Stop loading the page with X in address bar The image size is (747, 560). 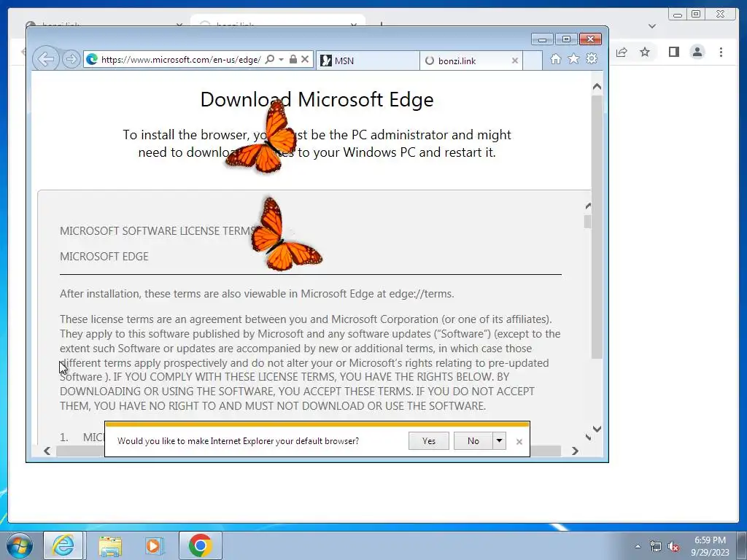pyautogui.click(x=305, y=59)
